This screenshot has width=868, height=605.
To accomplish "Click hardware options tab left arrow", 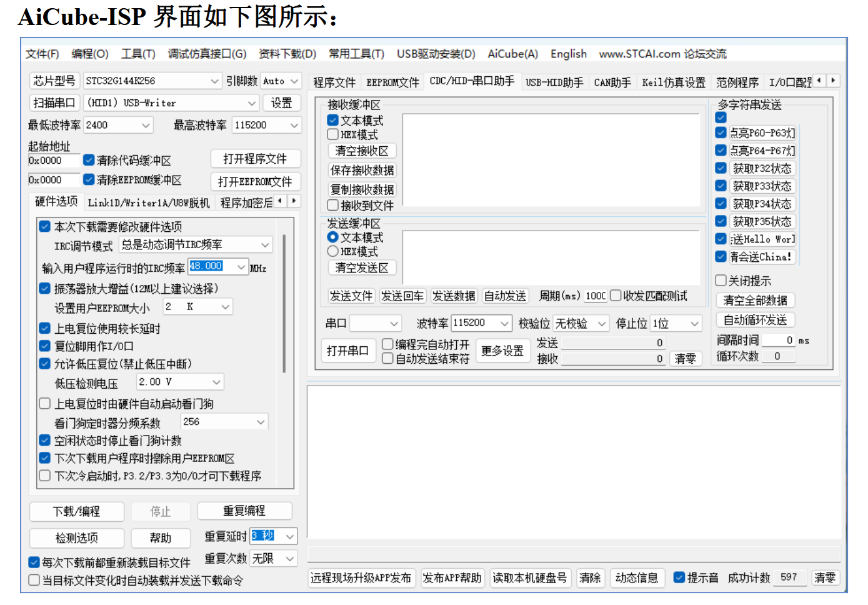I will 281,201.
